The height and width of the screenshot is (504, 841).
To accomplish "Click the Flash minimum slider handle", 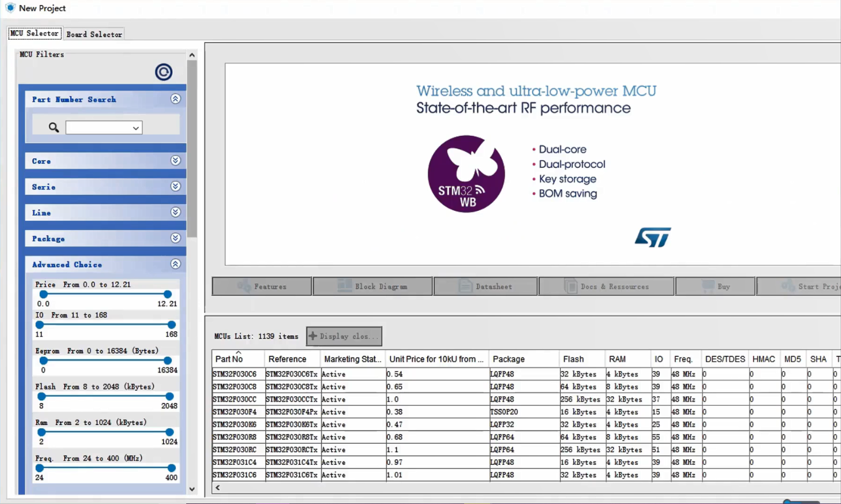I will coord(41,396).
